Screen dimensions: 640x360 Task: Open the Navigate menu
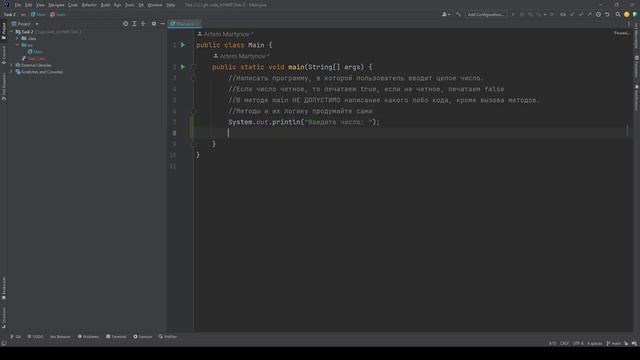pyautogui.click(x=56, y=5)
